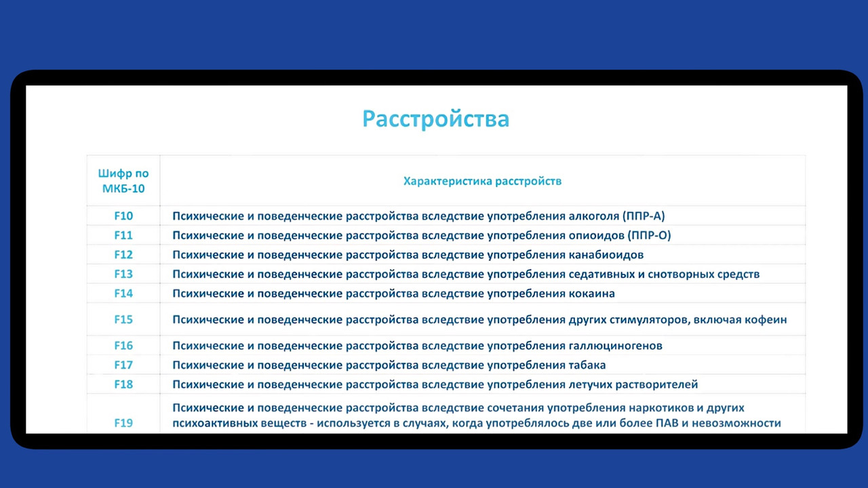
Task: Select the header Характеристика расстройств
Action: tap(482, 181)
